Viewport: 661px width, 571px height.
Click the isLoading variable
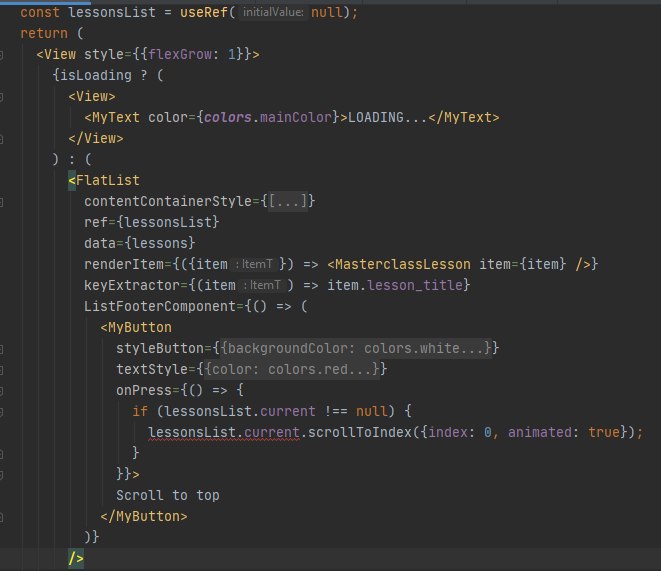coord(96,75)
